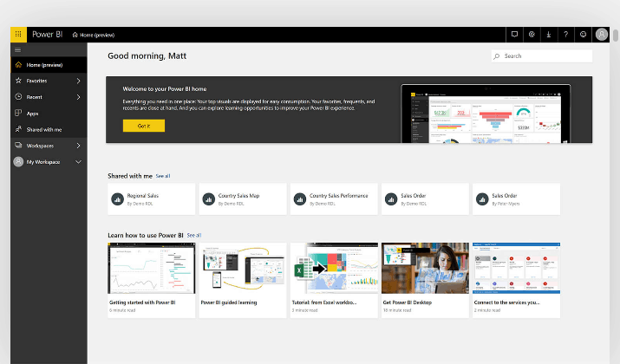Open the Connect to the services thumbnail

pos(517,268)
